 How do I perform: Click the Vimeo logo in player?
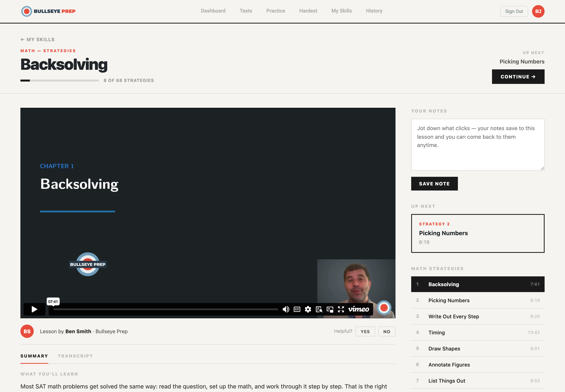click(x=359, y=309)
